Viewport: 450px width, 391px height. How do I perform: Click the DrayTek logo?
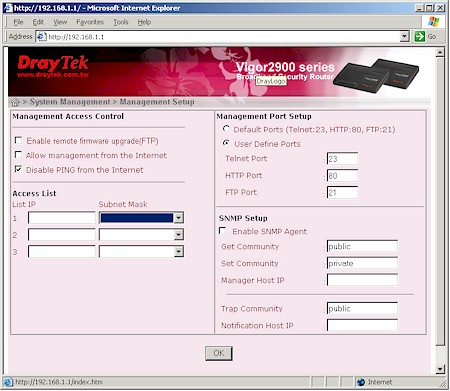pyautogui.click(x=53, y=63)
